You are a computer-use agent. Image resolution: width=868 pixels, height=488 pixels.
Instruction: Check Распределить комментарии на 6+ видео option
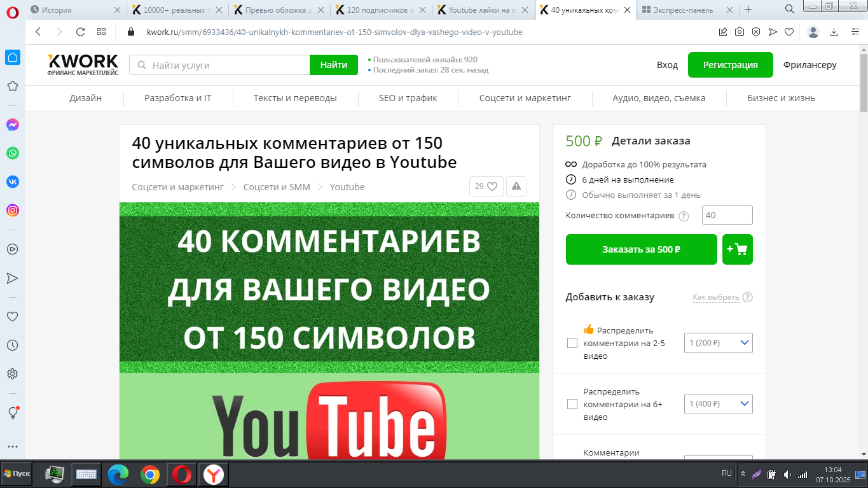pyautogui.click(x=572, y=404)
